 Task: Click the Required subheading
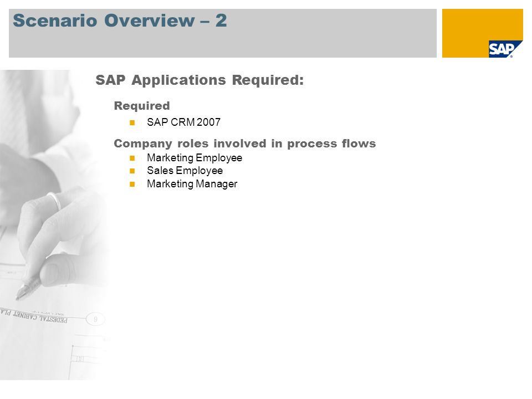142,105
